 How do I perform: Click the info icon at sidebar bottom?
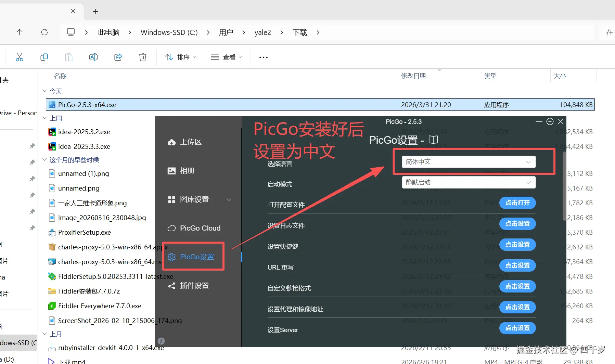pyautogui.click(x=161, y=341)
